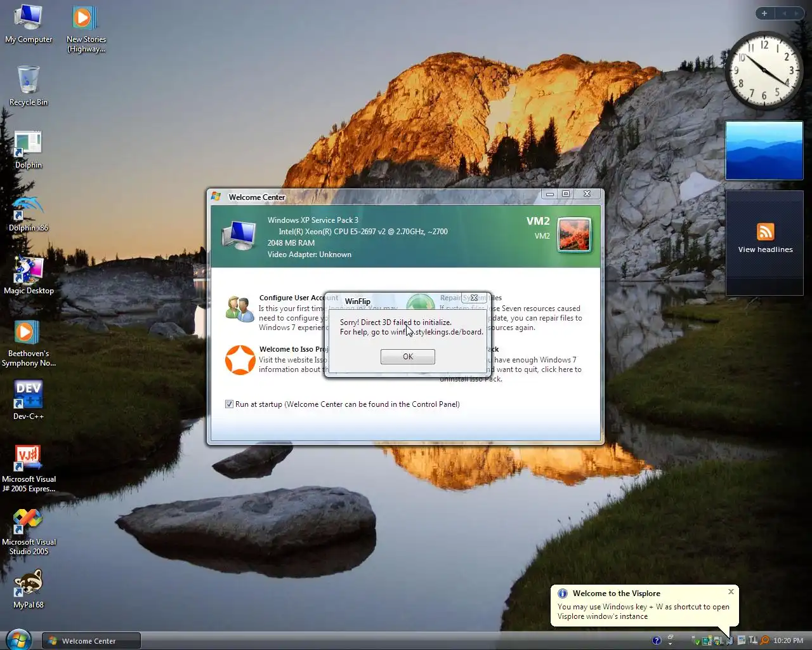Click the 'Welcome to the Visplore' balloon title
The height and width of the screenshot is (650, 812).
click(617, 594)
